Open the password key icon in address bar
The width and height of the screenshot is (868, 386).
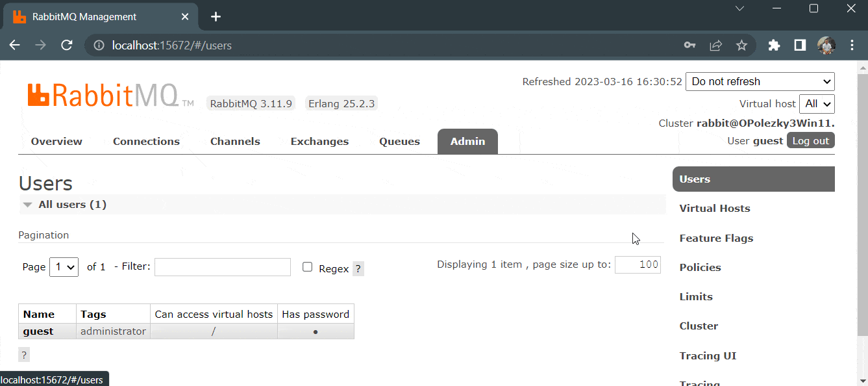(690, 45)
